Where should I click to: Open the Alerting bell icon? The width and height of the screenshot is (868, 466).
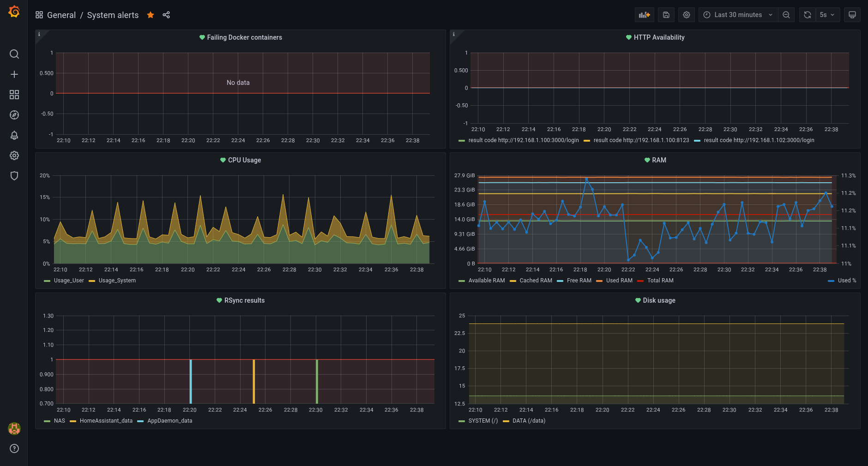[x=14, y=135]
